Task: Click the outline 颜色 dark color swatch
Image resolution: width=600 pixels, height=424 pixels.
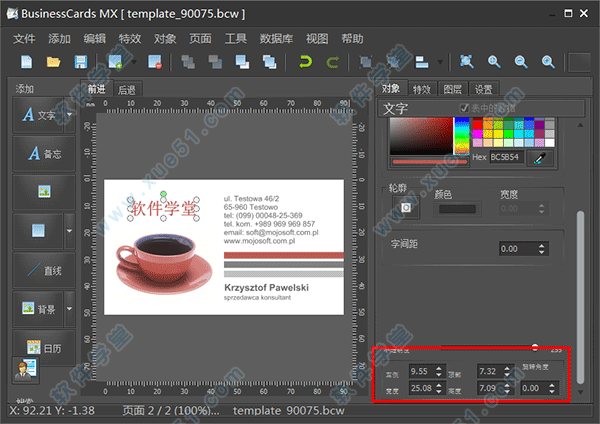Action: click(x=457, y=209)
